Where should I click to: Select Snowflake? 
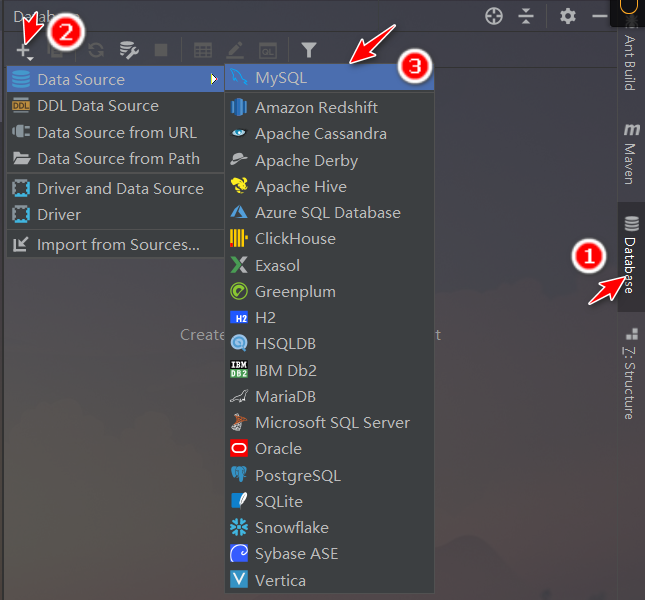click(x=329, y=527)
